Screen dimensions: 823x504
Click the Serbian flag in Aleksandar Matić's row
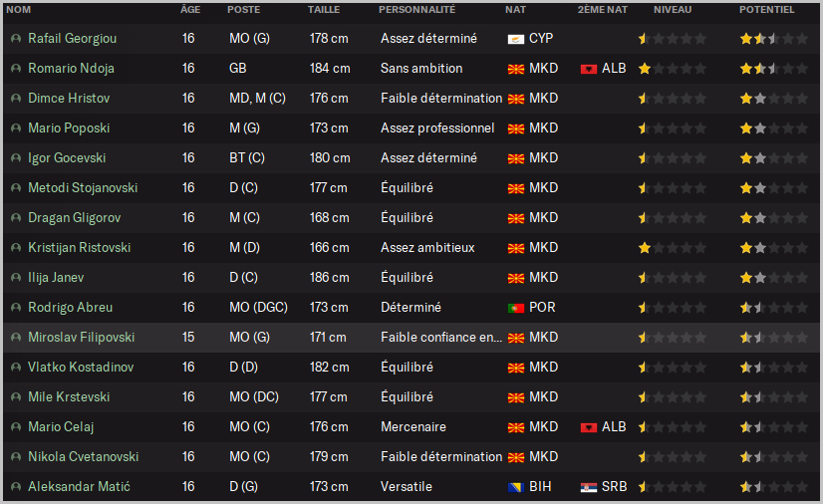click(589, 487)
